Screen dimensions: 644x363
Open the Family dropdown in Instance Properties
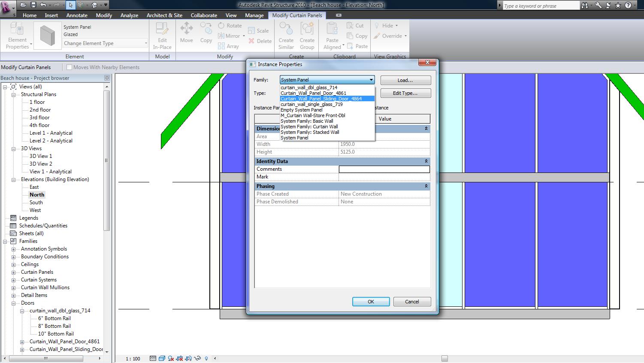point(327,80)
